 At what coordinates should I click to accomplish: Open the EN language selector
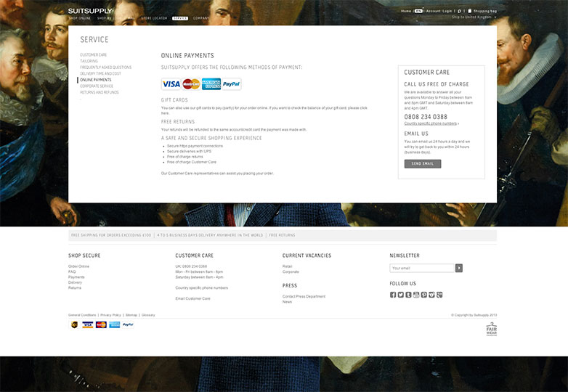[418, 12]
